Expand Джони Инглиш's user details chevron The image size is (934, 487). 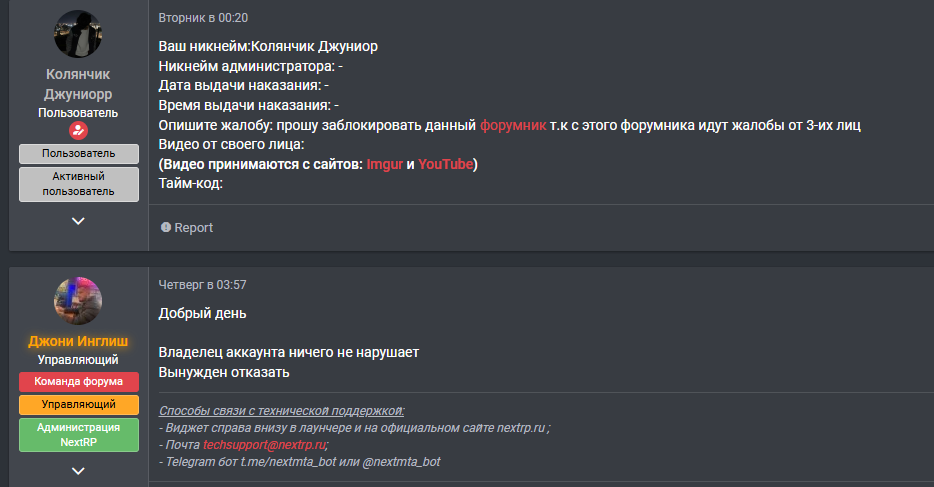coord(78,471)
